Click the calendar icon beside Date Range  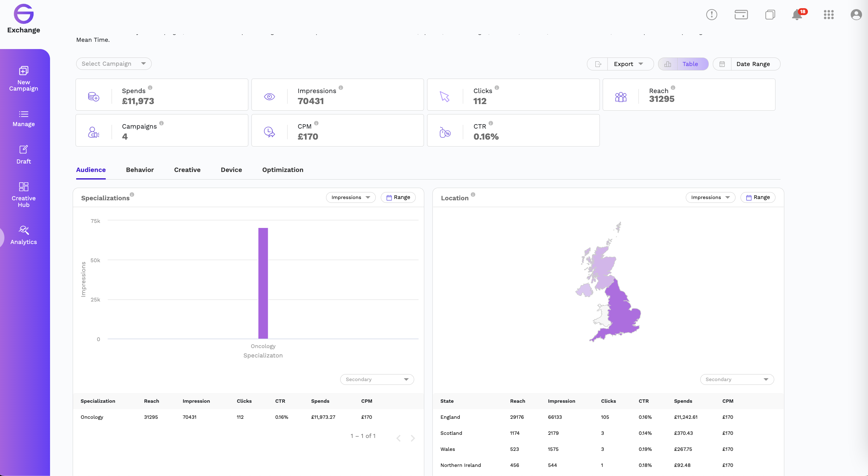[x=722, y=64]
